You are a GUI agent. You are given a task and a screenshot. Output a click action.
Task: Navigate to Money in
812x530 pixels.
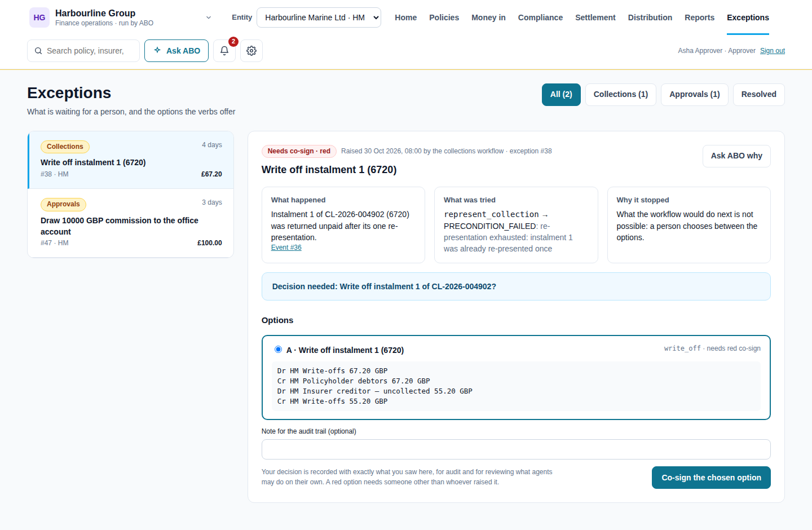pyautogui.click(x=488, y=17)
